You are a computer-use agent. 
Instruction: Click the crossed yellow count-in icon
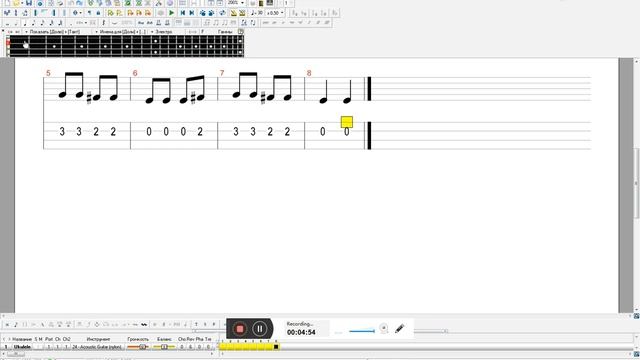(242, 13)
